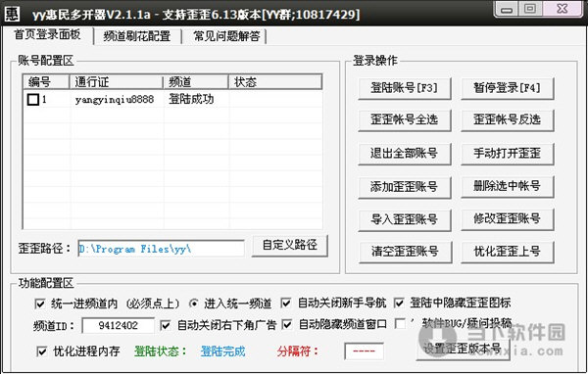This screenshot has height=374, width=588.
Task: Toggle 自动关闭新手导航 checkbox
Action: (x=286, y=303)
